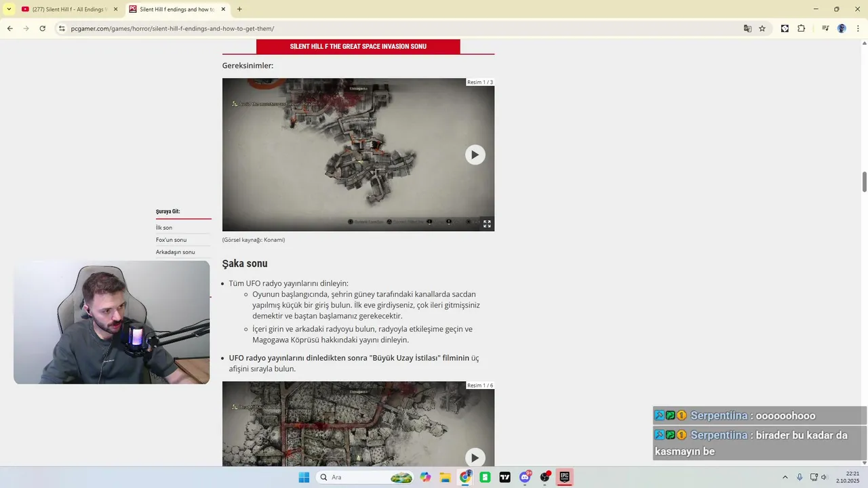Screen dimensions: 868x488
Task: Open network settings tray icon
Action: pyautogui.click(x=814, y=477)
